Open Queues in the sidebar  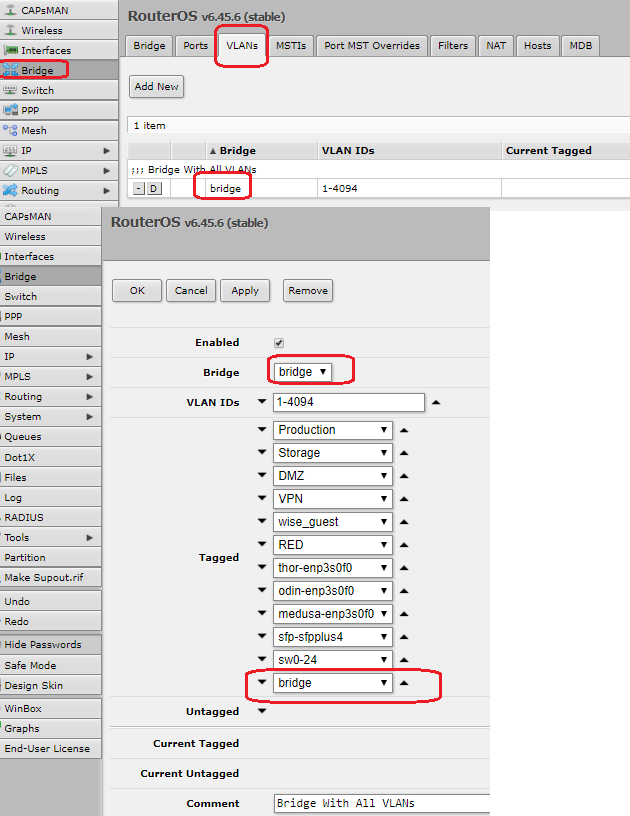click(x=50, y=437)
